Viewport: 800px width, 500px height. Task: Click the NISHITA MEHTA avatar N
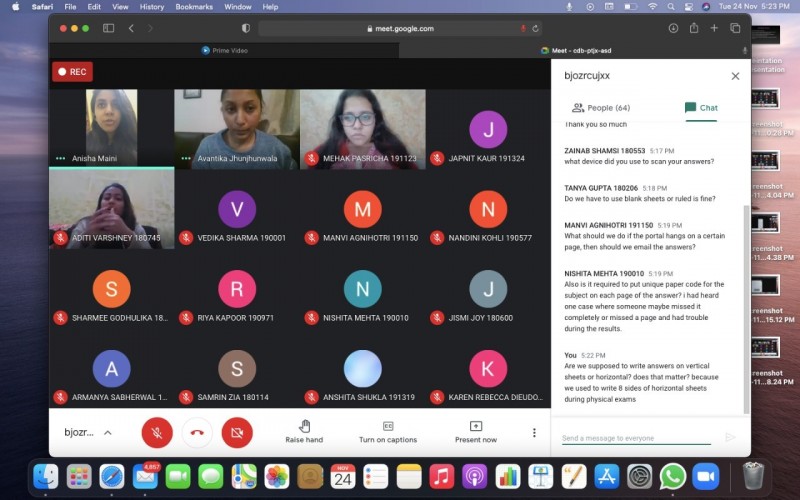(x=362, y=289)
